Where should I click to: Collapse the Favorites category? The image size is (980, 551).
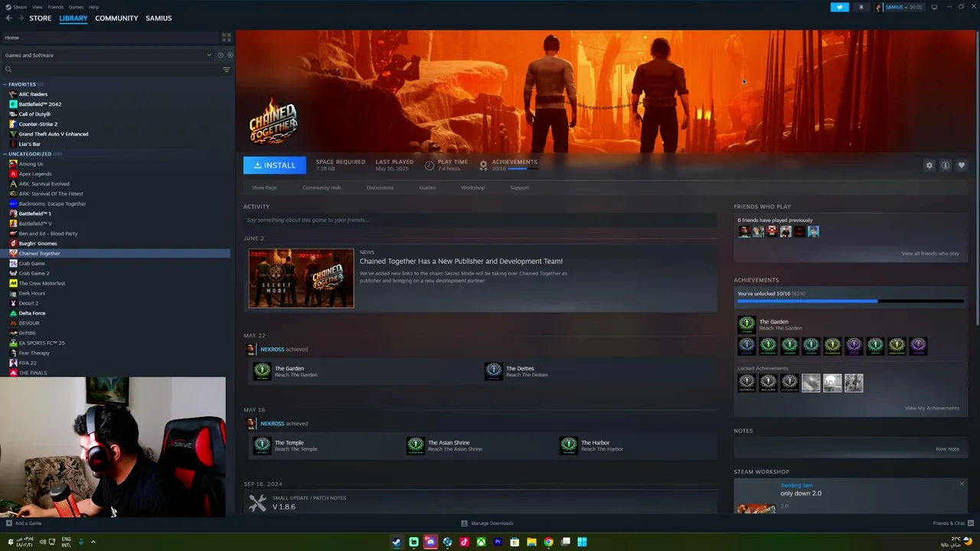point(5,84)
